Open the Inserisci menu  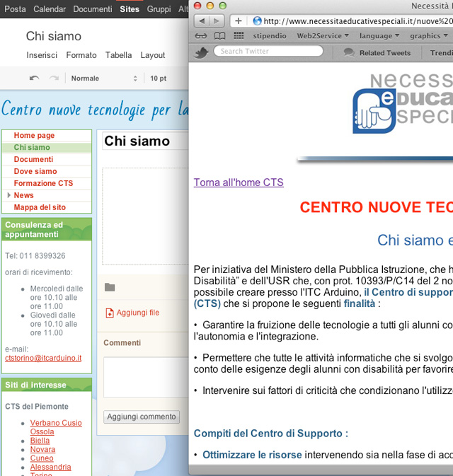(x=42, y=55)
